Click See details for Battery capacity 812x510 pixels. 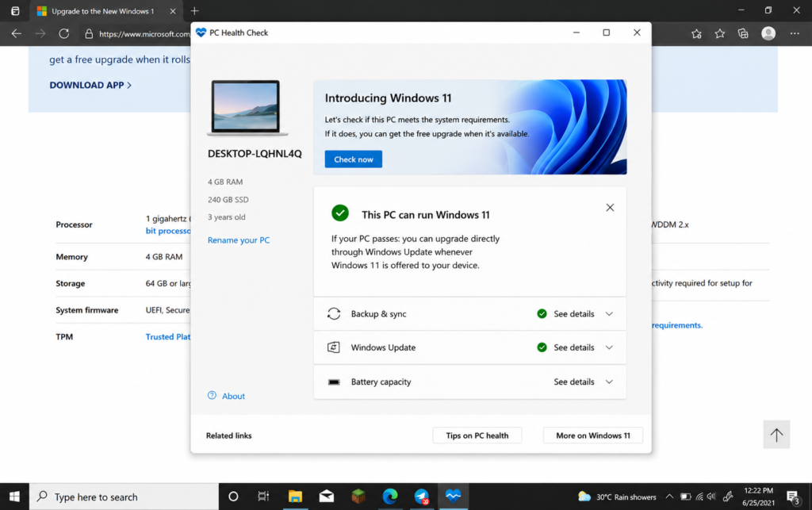[x=574, y=382]
